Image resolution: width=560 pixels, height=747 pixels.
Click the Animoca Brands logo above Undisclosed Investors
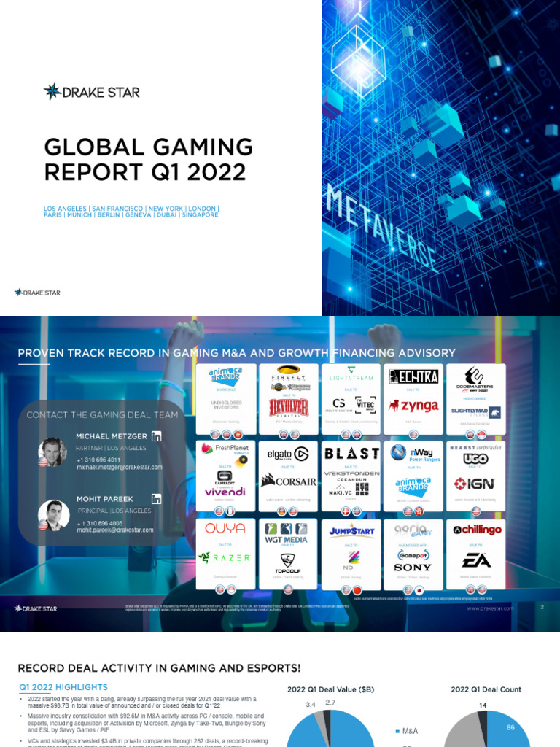[225, 376]
